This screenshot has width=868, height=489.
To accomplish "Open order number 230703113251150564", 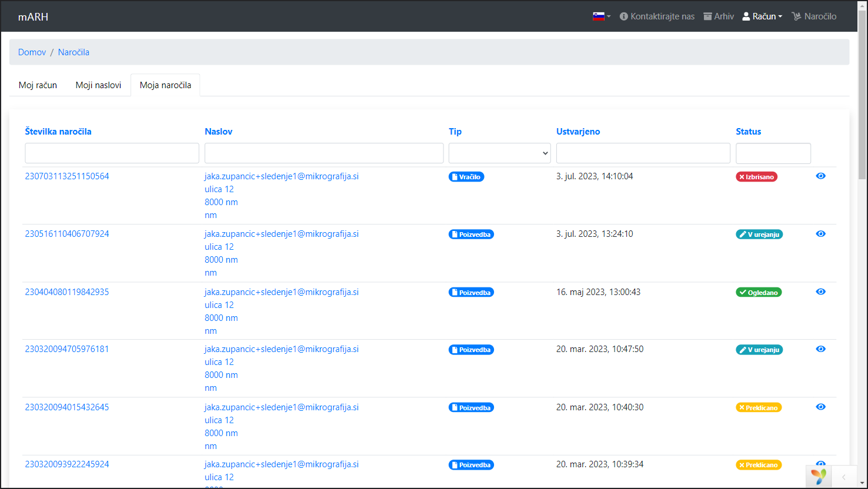I will pos(67,176).
